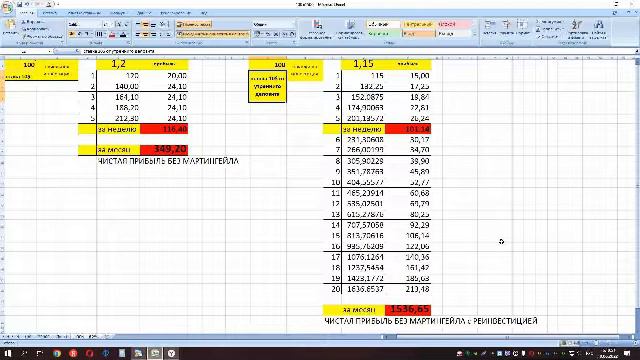Click the percent style button
The width and height of the screenshot is (640, 360).
(x=268, y=34)
